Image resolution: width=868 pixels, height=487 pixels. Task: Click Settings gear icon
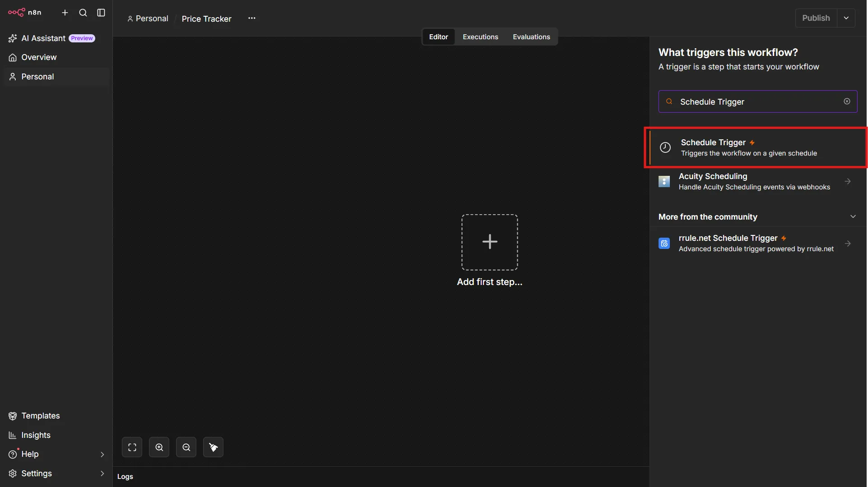click(x=13, y=473)
